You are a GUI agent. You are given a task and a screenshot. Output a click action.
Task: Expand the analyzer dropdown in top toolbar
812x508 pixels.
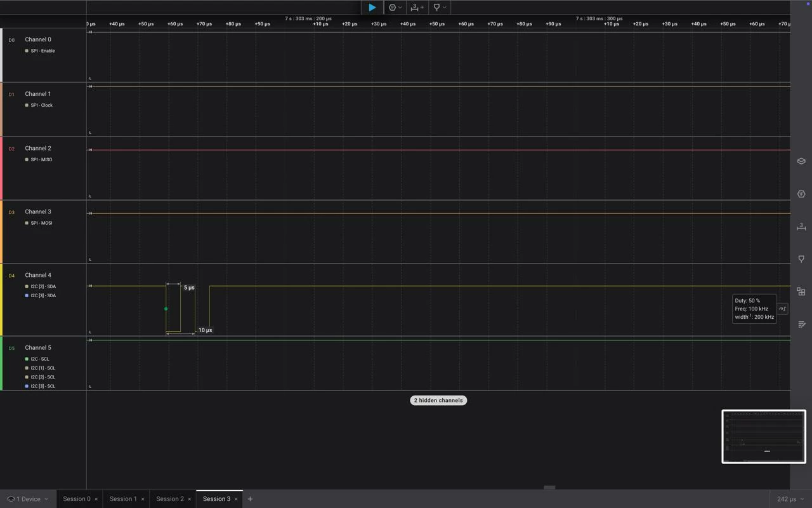coord(395,8)
